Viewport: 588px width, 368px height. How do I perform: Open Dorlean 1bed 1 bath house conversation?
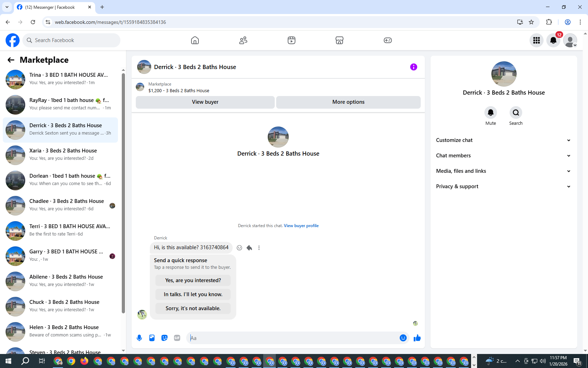[60, 180]
